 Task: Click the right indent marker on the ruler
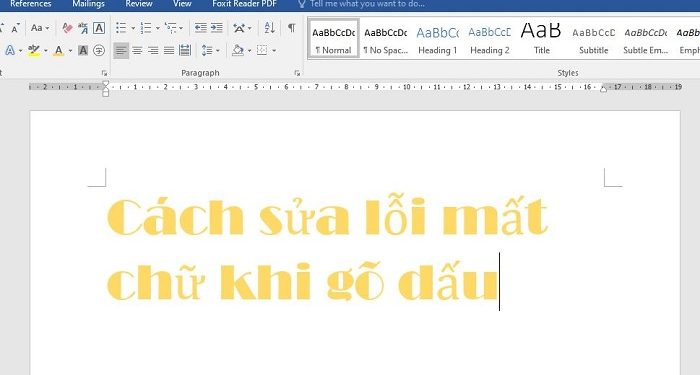(603, 89)
